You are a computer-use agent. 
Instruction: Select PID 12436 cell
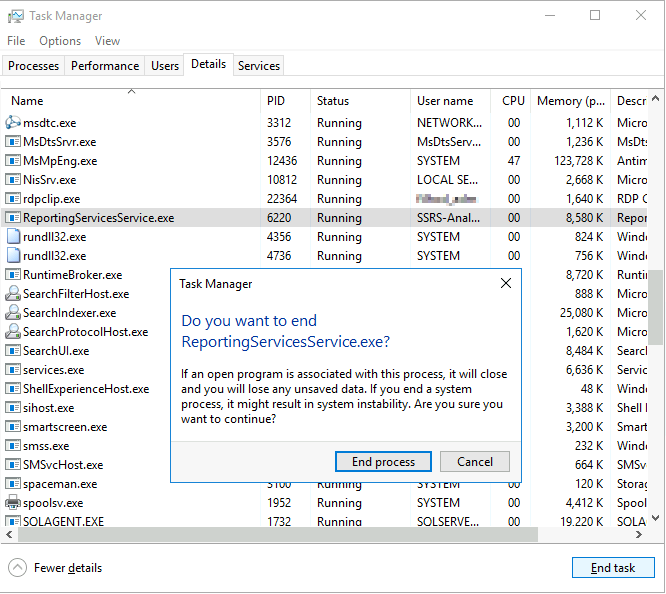[282, 161]
